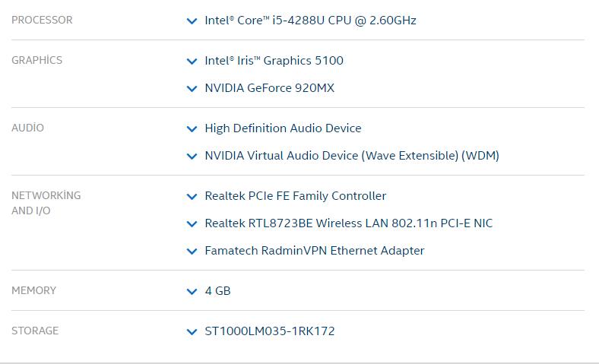The height and width of the screenshot is (364, 599).
Task: Click the Intel Core i5-4288U CPU text
Action: click(310, 21)
